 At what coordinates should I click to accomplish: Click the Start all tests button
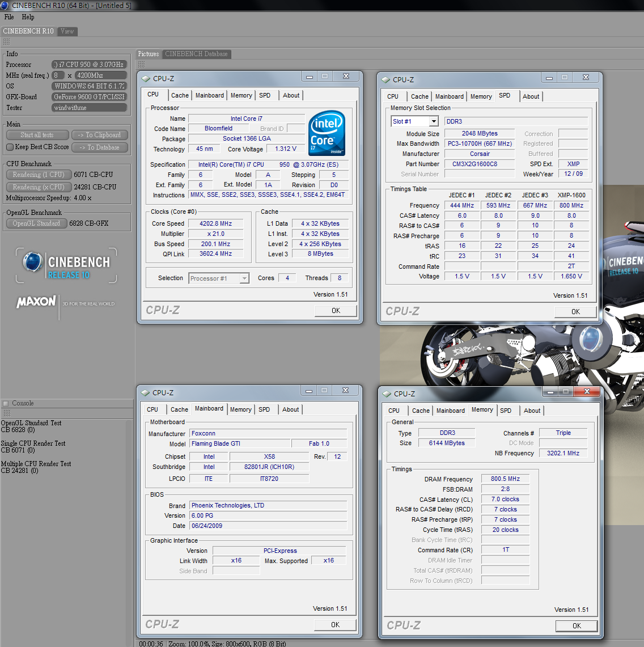point(37,135)
